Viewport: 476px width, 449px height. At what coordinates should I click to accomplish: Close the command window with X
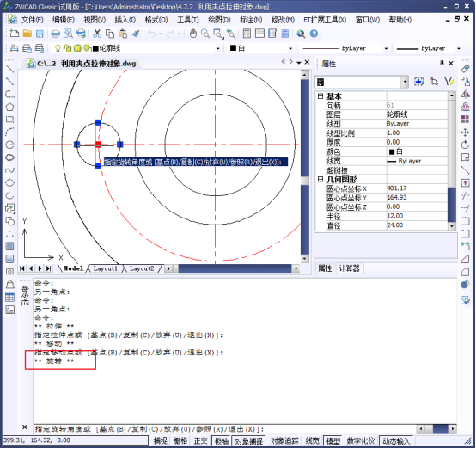[25, 427]
